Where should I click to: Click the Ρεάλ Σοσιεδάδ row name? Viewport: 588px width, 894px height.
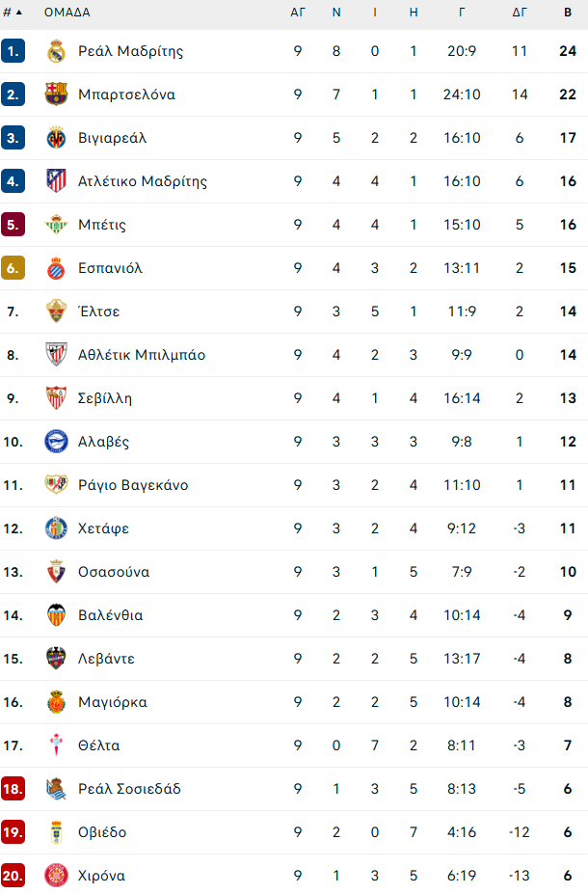[x=129, y=789]
